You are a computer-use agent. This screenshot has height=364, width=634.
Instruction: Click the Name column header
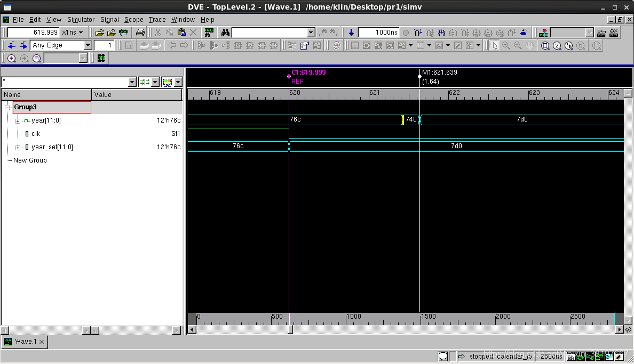46,94
